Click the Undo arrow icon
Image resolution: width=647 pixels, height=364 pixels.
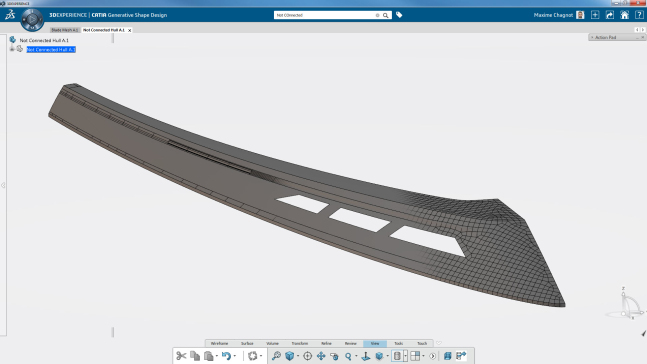click(x=226, y=356)
